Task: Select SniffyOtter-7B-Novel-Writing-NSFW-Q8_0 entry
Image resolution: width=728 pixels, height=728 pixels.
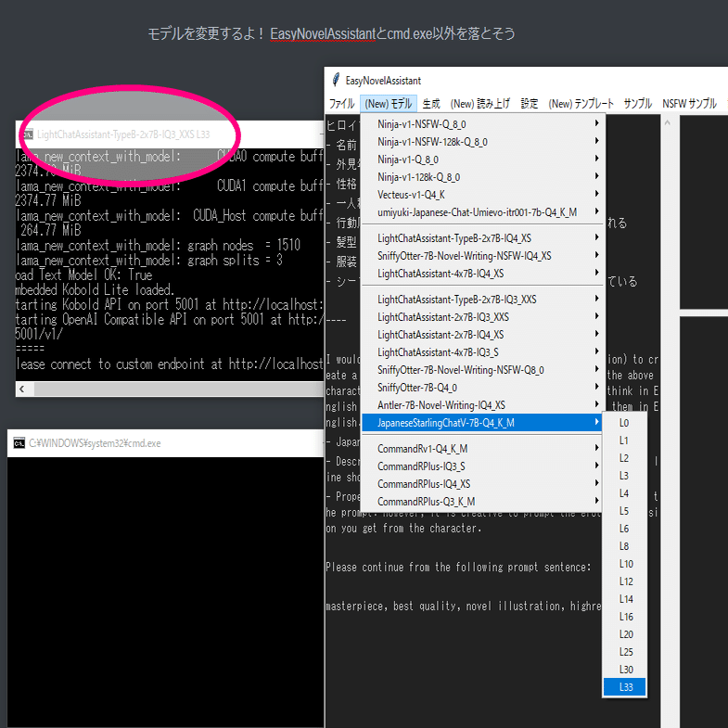Action: point(483,370)
